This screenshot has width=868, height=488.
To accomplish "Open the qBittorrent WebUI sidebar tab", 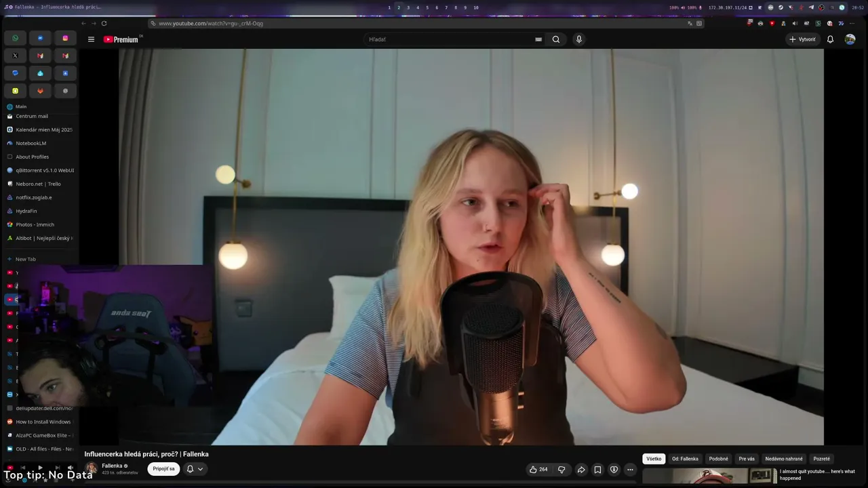I will click(39, 170).
